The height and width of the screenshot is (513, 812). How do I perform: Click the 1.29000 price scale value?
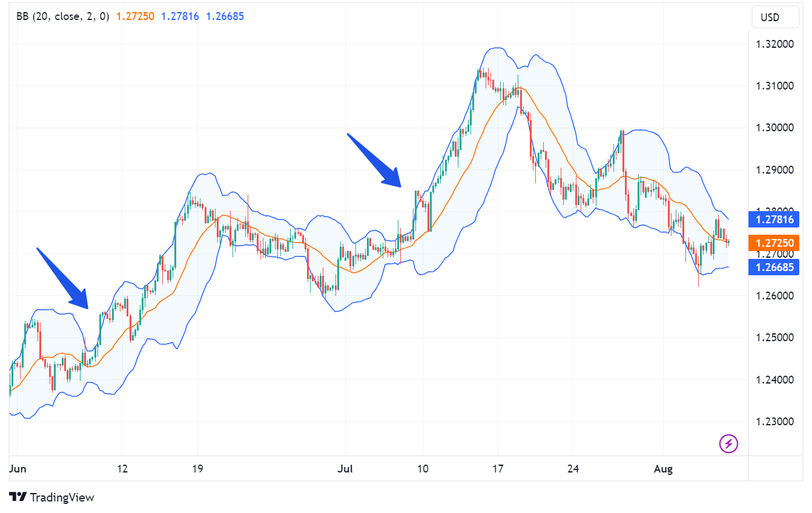(x=774, y=170)
